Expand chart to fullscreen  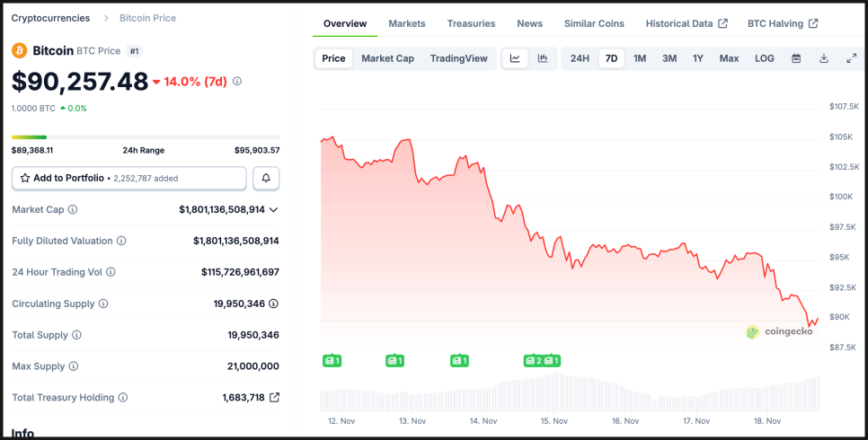852,58
